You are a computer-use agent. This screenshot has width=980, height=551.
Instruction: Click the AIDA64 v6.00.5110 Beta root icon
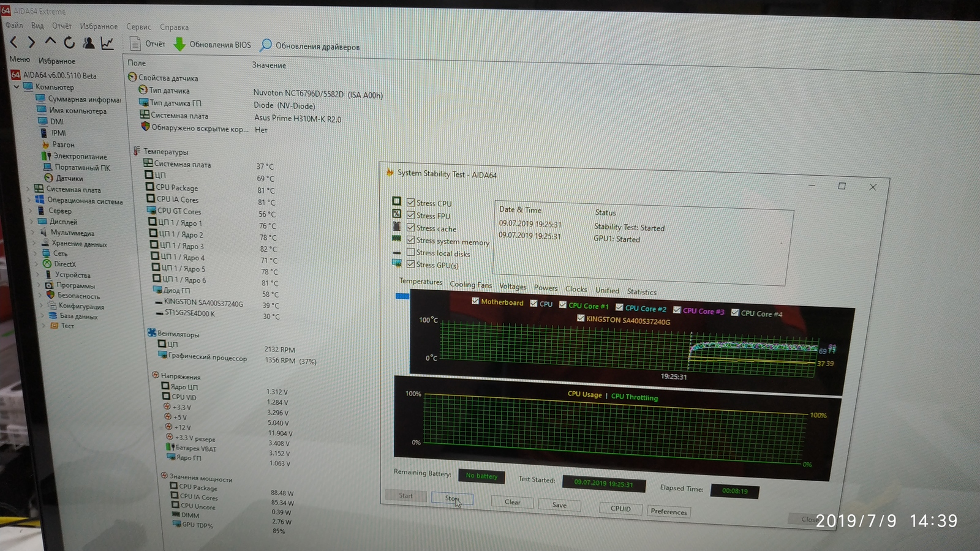click(x=15, y=75)
